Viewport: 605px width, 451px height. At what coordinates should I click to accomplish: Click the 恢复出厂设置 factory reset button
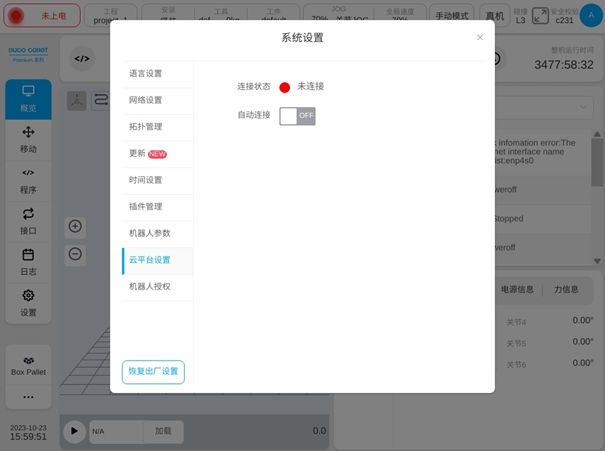[153, 372]
